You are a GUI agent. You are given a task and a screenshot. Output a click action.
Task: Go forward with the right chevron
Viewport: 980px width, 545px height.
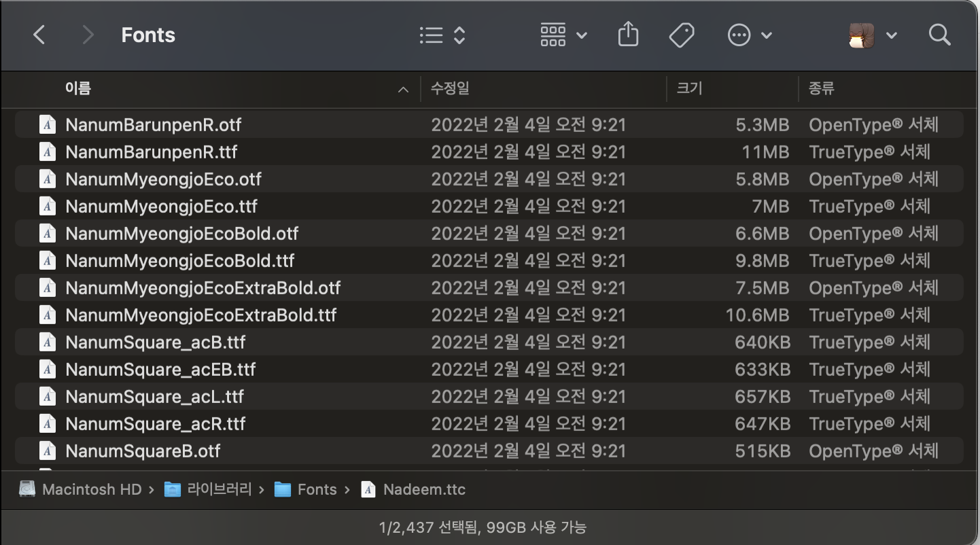click(x=87, y=35)
